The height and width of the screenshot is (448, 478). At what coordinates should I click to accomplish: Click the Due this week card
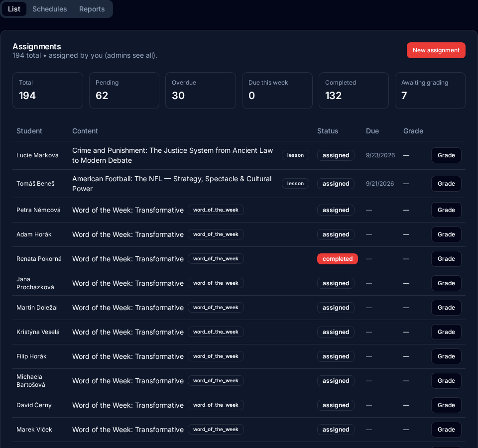277,91
